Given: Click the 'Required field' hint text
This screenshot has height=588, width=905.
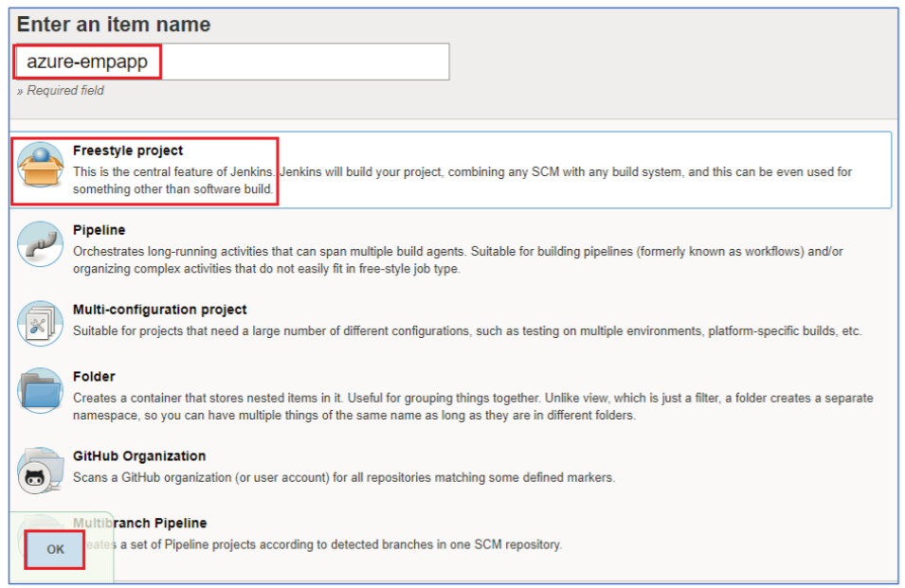Looking at the screenshot, I should pos(61,91).
